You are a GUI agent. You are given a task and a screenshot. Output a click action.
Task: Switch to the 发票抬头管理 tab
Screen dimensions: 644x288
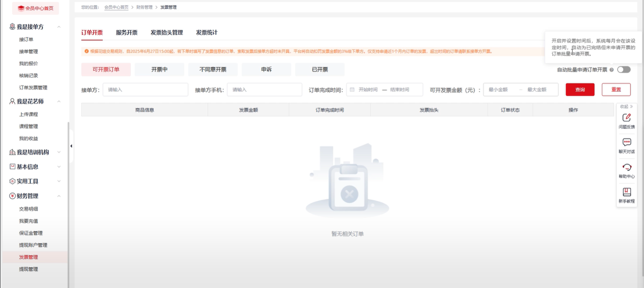tap(166, 33)
